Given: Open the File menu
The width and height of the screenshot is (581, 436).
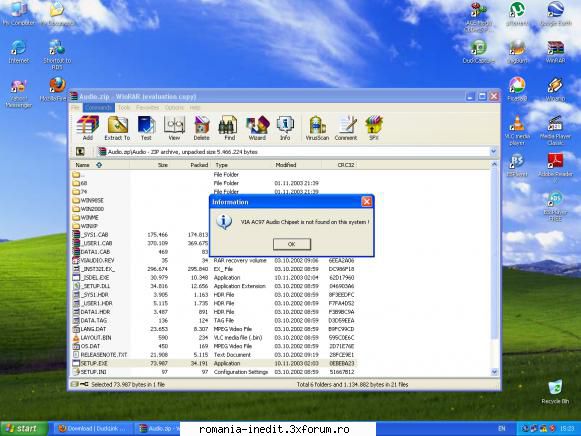Looking at the screenshot, I should pos(75,107).
